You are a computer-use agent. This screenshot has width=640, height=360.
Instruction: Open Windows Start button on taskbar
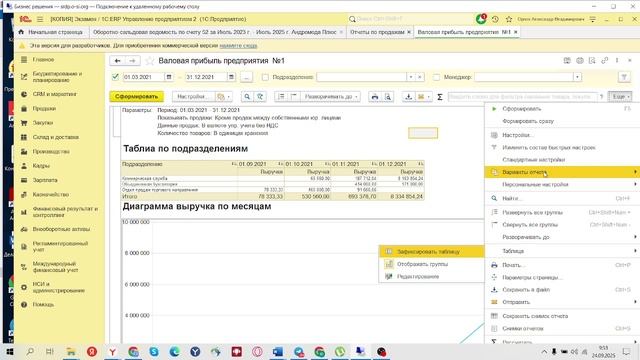[9, 351]
